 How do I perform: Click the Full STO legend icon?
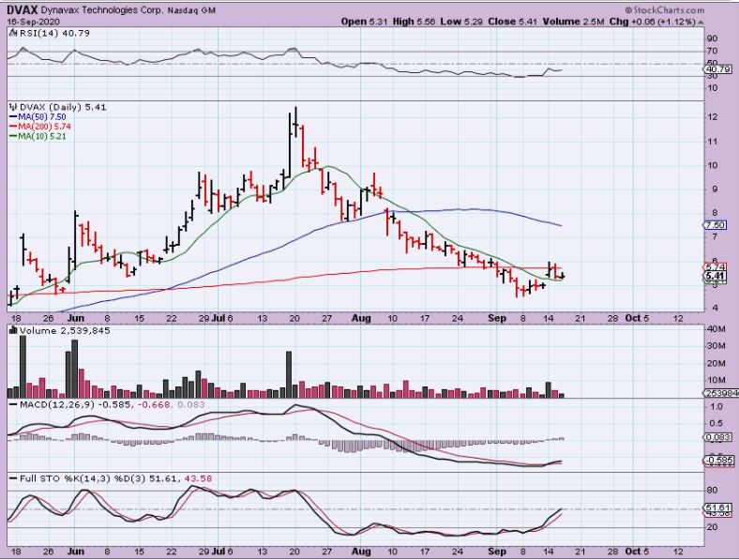click(x=10, y=479)
